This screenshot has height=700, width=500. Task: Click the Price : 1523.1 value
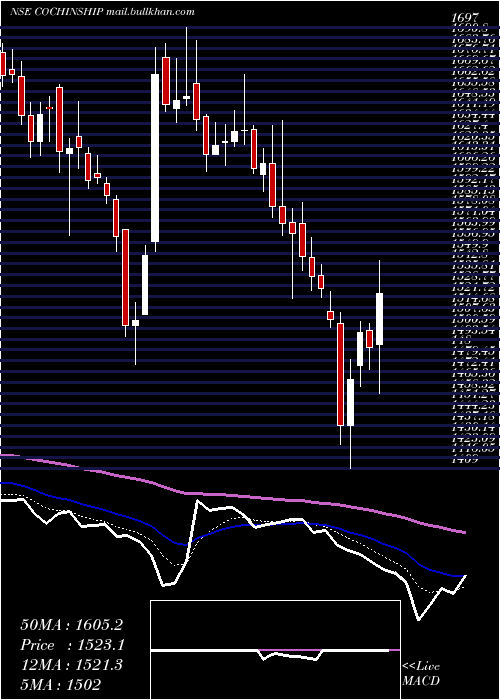[x=72, y=645]
